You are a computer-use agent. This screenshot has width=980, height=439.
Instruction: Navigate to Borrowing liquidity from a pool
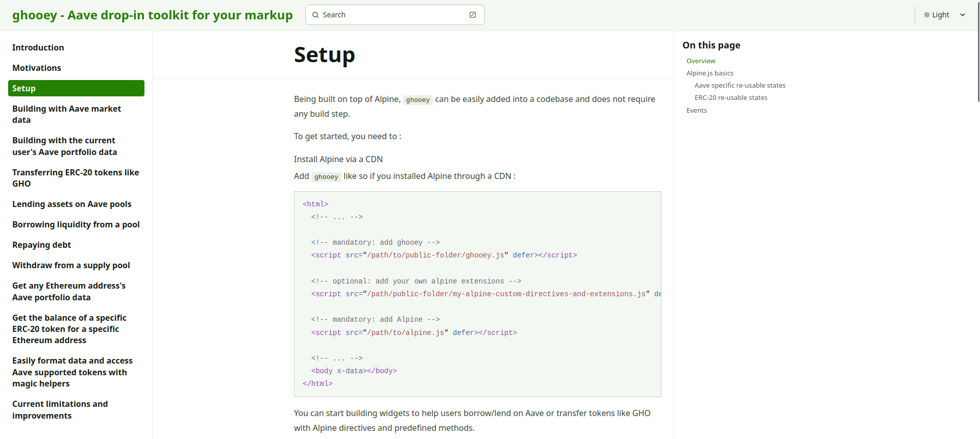click(76, 224)
